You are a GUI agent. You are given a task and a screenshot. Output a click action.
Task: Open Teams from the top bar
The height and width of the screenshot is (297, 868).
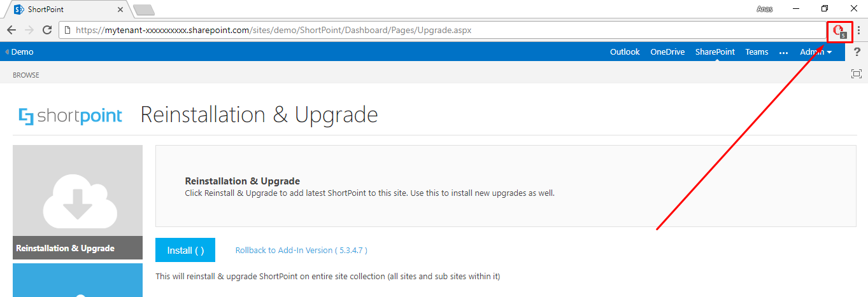tap(757, 52)
